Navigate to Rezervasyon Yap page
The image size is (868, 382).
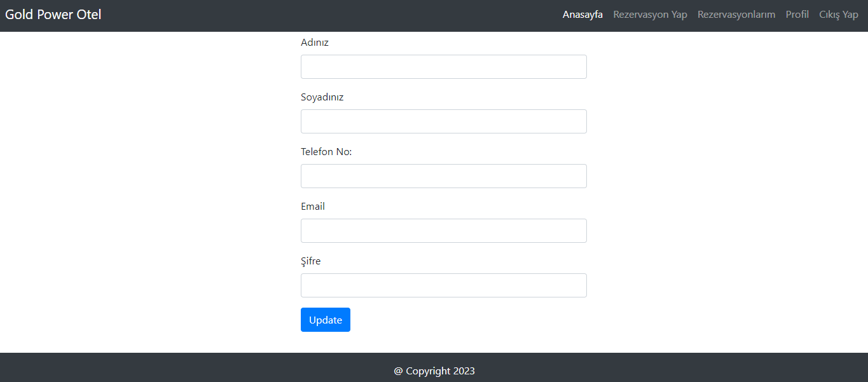pyautogui.click(x=650, y=14)
